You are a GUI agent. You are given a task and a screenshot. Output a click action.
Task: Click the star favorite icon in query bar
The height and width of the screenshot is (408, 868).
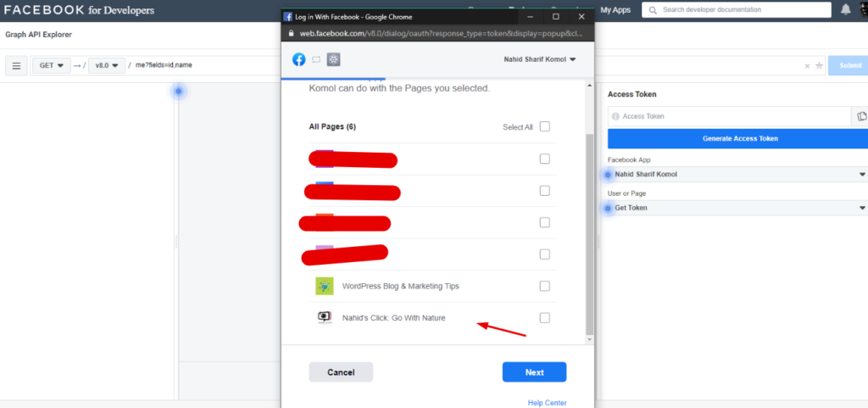coord(820,66)
